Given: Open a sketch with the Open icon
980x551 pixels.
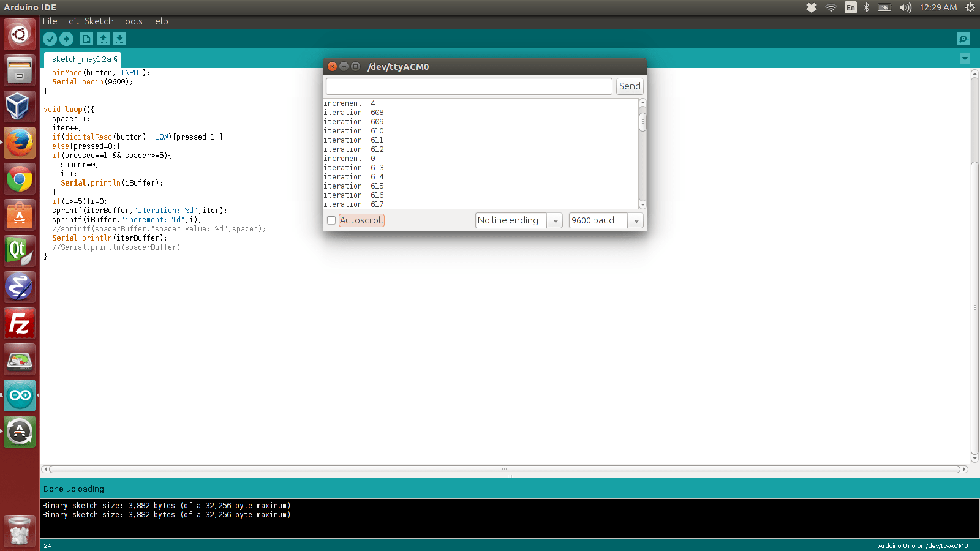Looking at the screenshot, I should coord(104,39).
